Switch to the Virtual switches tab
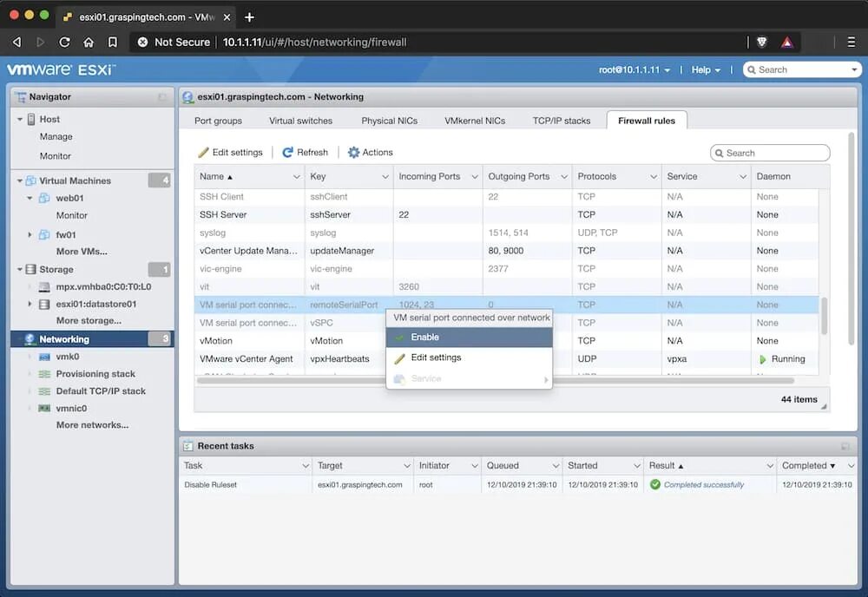This screenshot has width=868, height=597. (300, 121)
